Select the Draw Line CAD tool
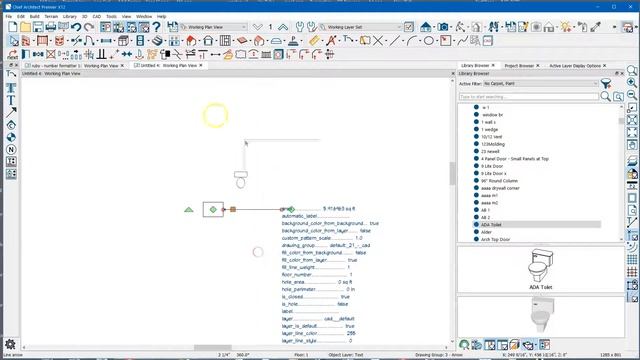The image size is (640, 360). coord(394,41)
